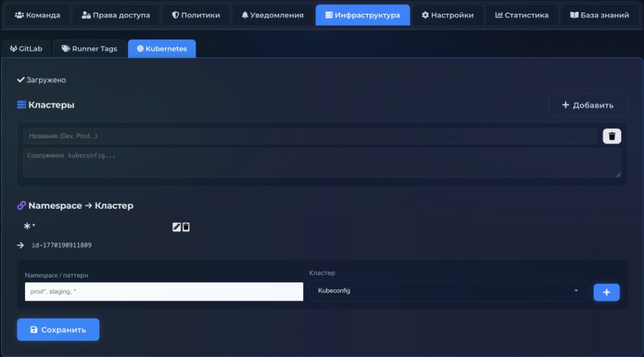This screenshot has height=357, width=644.
Task: Open the Права доступа tab
Action: pos(116,15)
